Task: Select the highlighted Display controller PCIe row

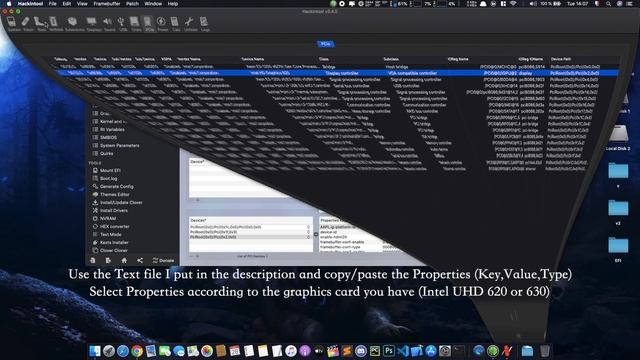Action: pyautogui.click(x=336, y=73)
